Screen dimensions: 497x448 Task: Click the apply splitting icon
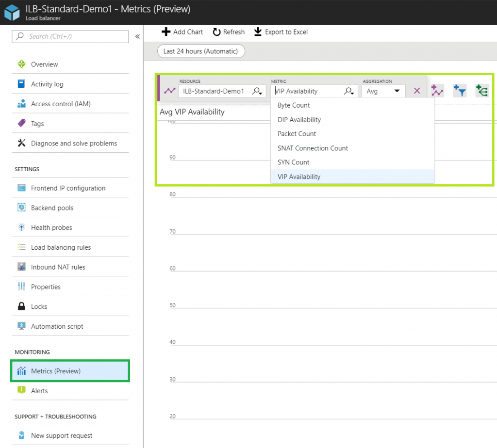tap(482, 91)
